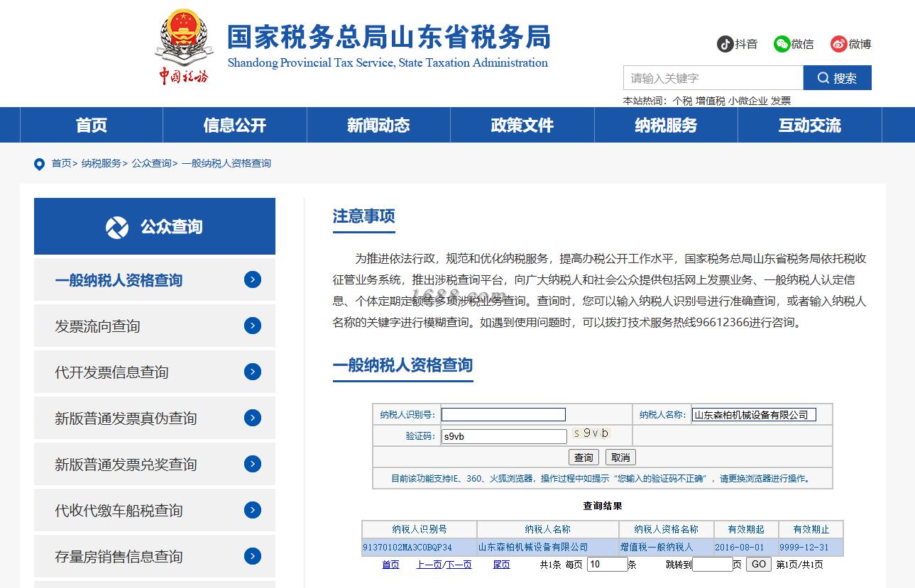This screenshot has height=588, width=915.
Task: Open the 政策文件 navigation menu
Action: pos(522,126)
